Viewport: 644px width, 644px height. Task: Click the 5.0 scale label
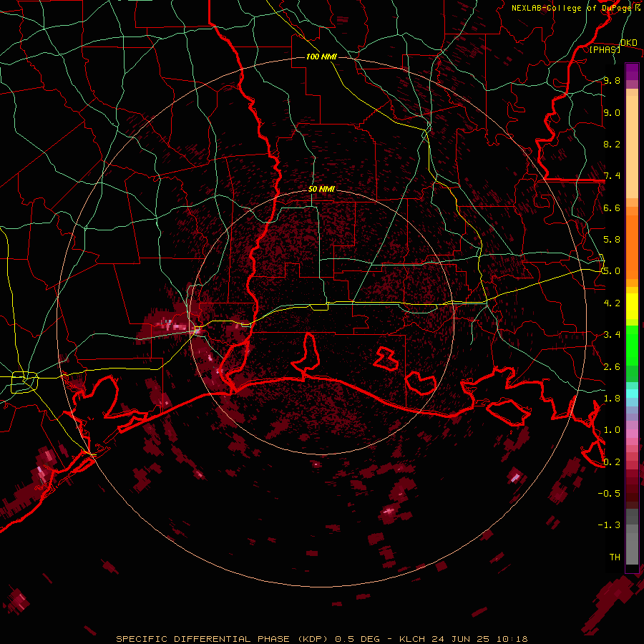pyautogui.click(x=612, y=271)
